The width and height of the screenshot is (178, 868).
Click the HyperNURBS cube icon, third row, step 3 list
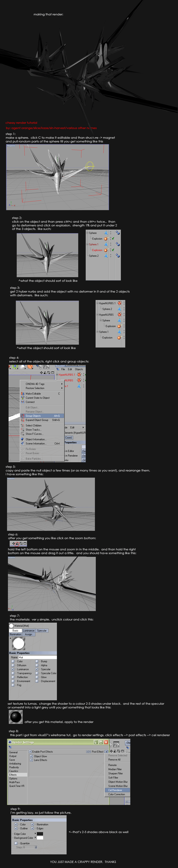(119, 315)
